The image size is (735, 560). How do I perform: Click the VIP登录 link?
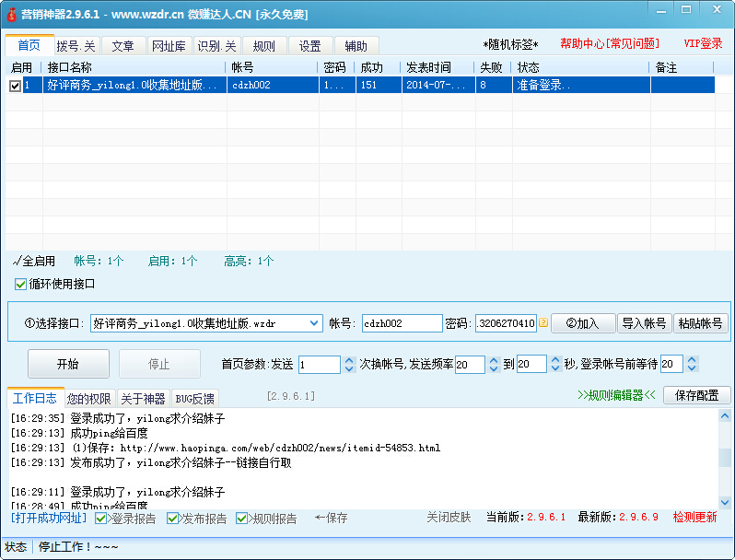pos(703,43)
